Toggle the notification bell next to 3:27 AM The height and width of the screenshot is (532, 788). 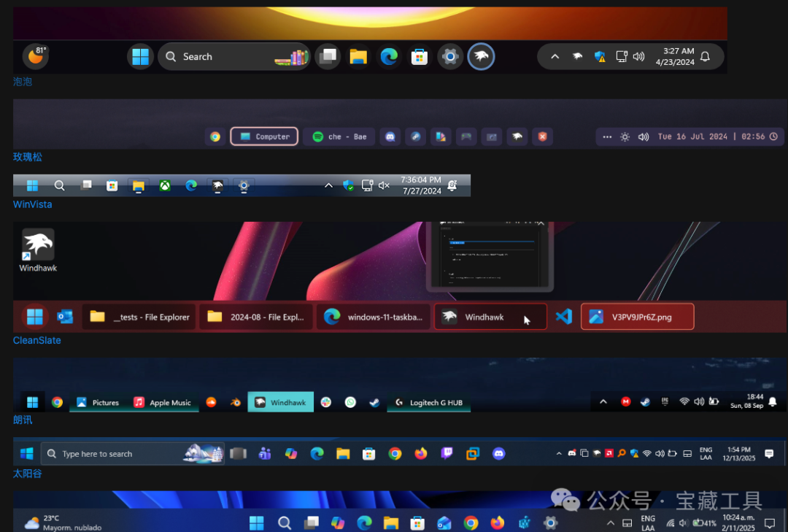pos(705,56)
